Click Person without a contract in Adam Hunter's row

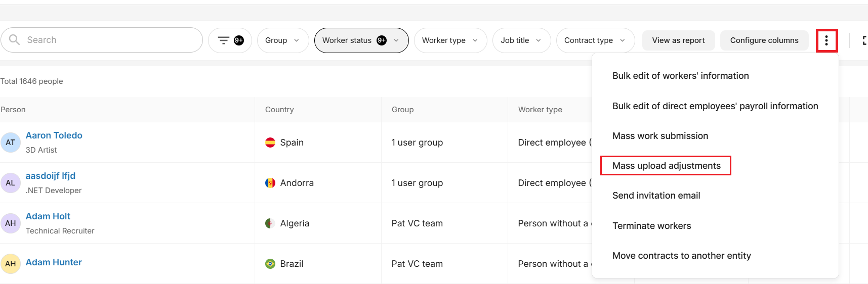click(x=555, y=264)
